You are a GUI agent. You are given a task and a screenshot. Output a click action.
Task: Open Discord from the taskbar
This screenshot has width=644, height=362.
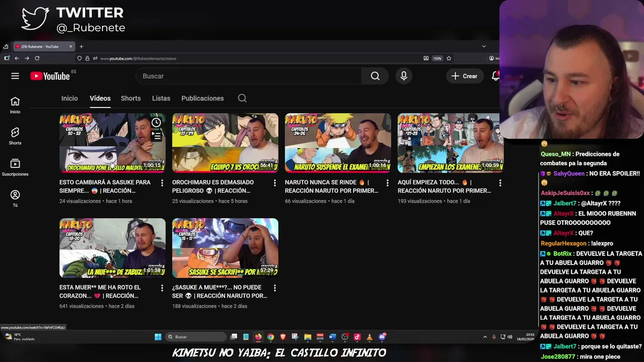click(382, 337)
